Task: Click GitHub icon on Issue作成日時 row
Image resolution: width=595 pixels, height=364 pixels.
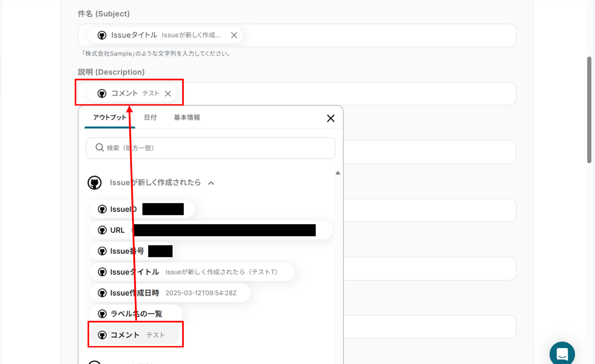Action: click(102, 293)
